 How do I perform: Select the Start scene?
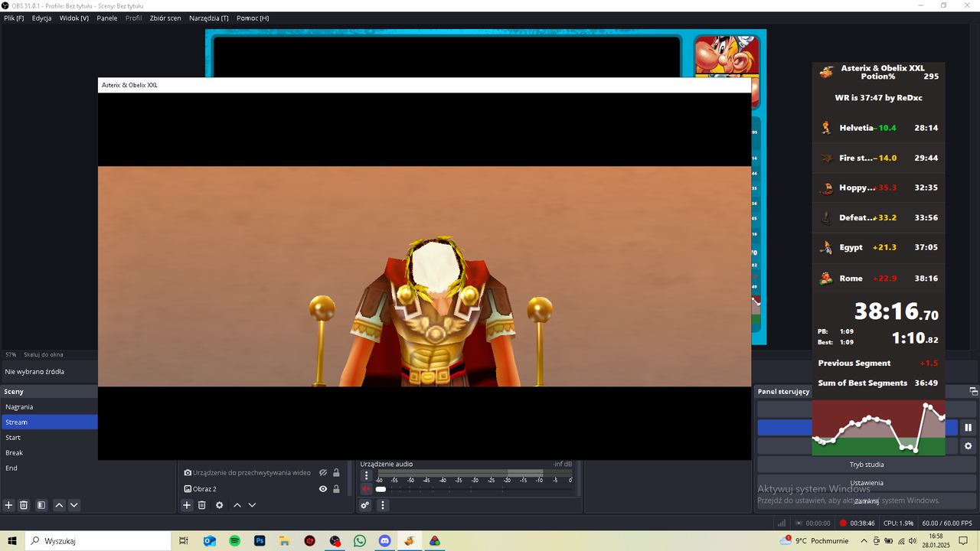(49, 438)
